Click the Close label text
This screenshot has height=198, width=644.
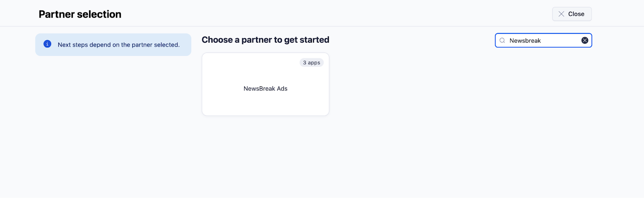pos(576,14)
